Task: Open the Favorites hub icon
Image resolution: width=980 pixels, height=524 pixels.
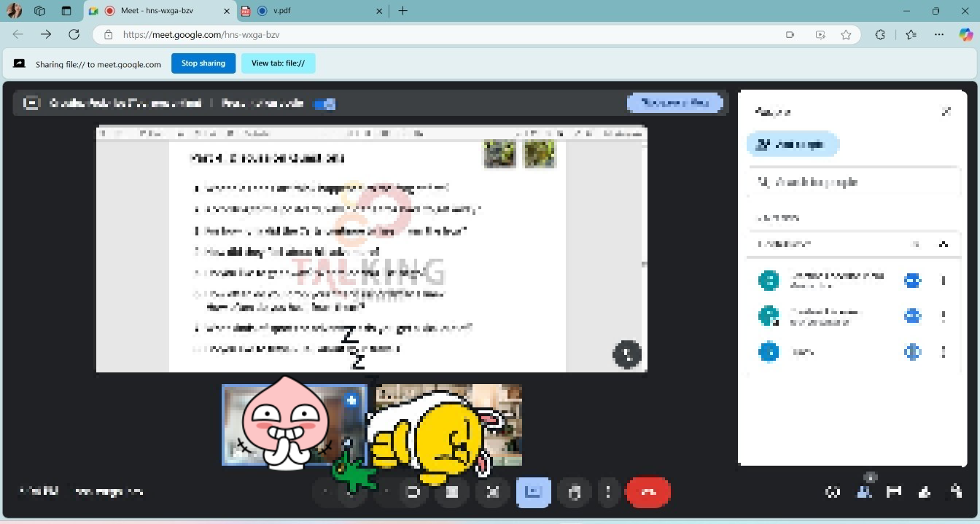Action: [x=911, y=35]
